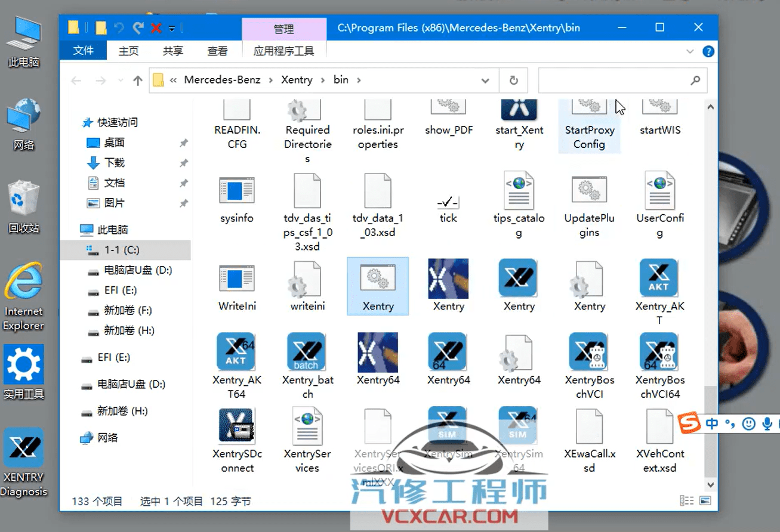This screenshot has width=780, height=532.
Task: Open the 文件 menu
Action: 82,51
